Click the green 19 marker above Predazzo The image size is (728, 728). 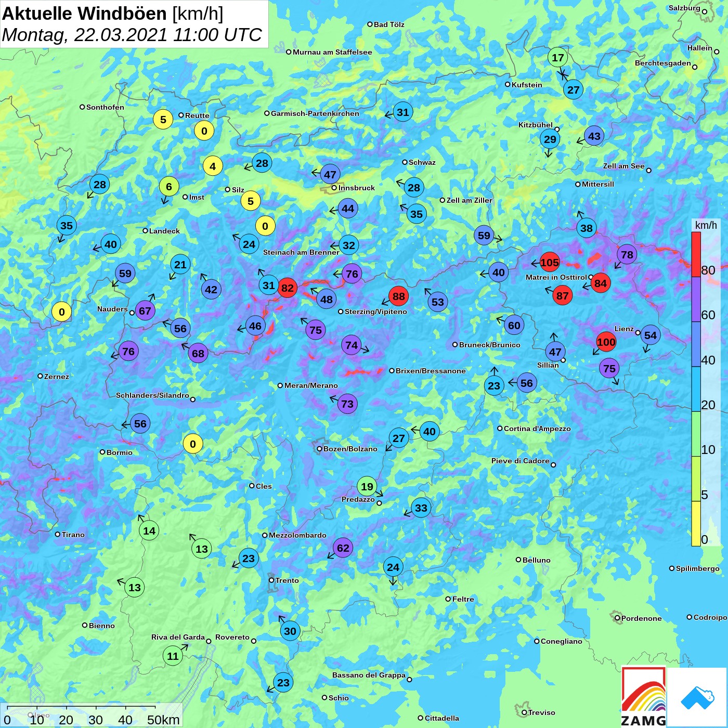pos(367,487)
